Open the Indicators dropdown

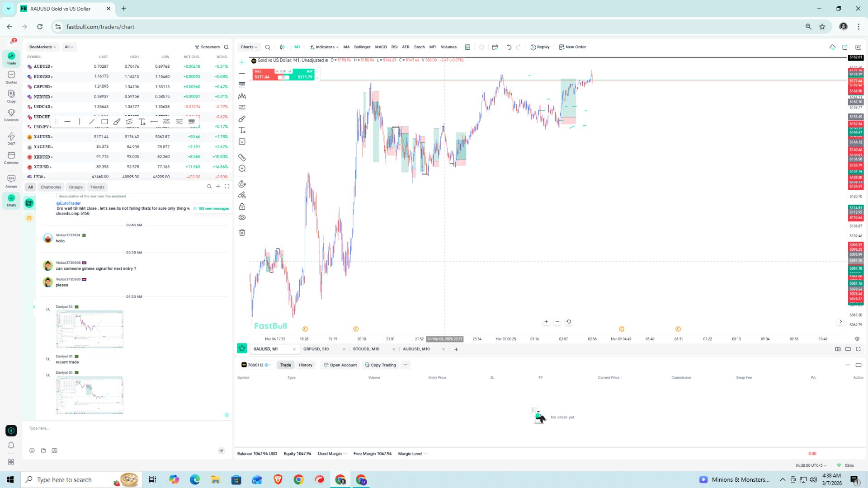(324, 47)
